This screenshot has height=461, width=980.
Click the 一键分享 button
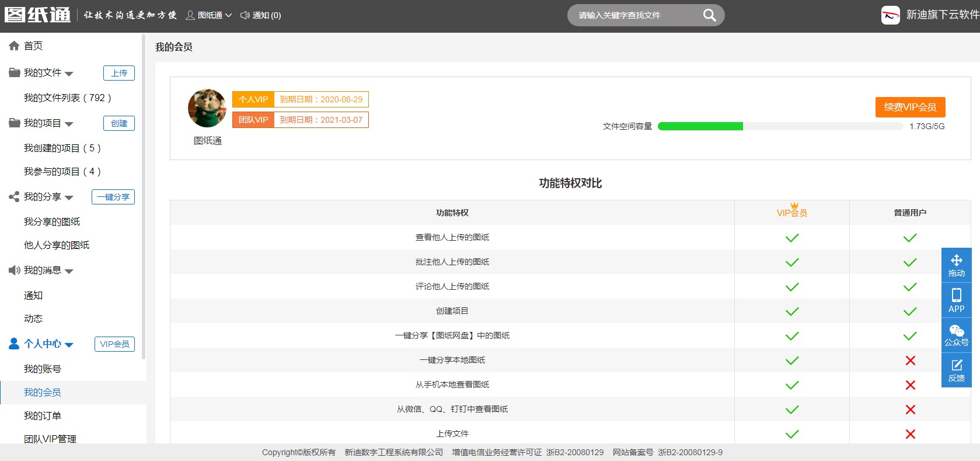pyautogui.click(x=113, y=197)
